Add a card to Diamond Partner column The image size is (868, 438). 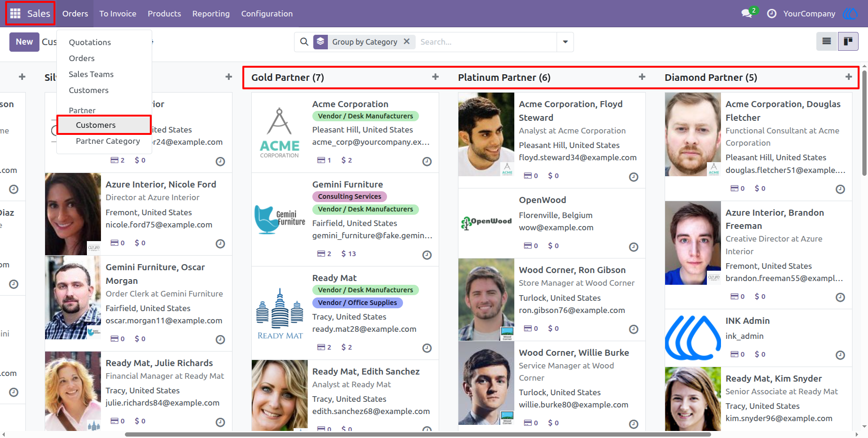(x=848, y=77)
